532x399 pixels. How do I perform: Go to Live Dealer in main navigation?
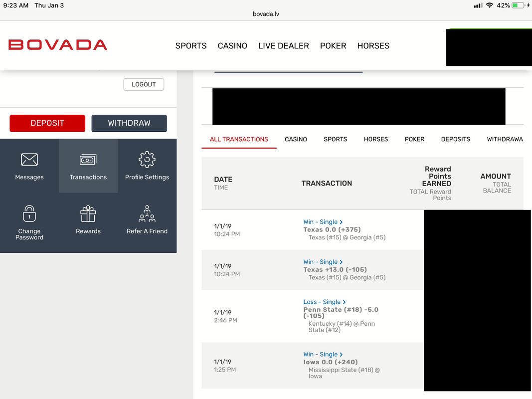[x=284, y=46]
